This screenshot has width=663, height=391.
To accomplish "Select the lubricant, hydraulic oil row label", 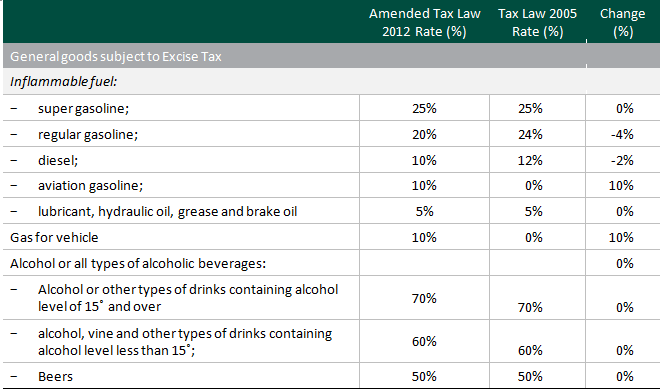I will coord(167,211).
